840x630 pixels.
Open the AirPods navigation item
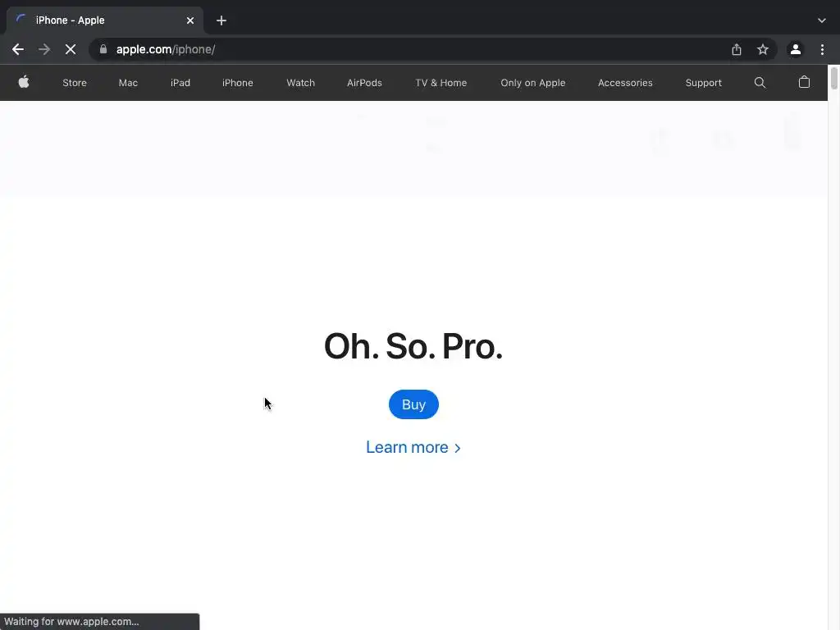(x=364, y=83)
